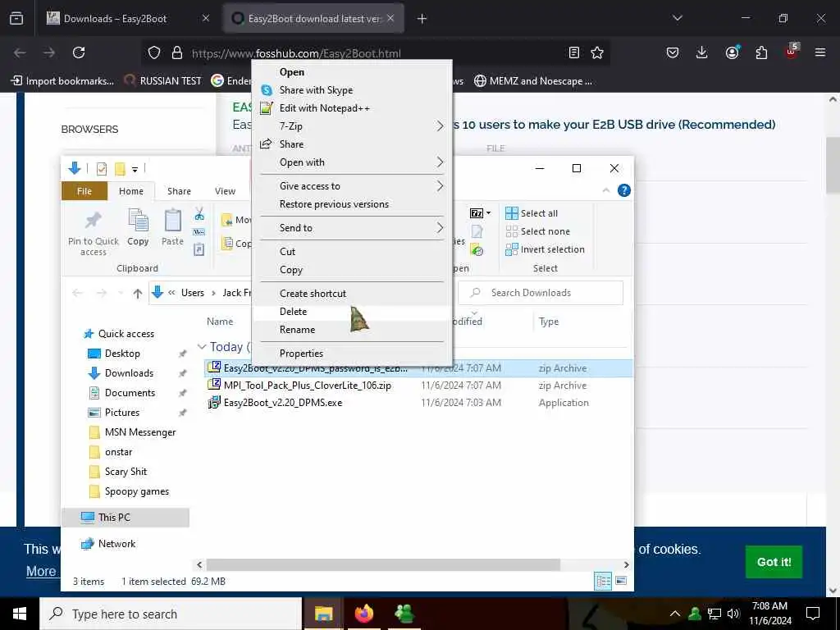Click Select all in ribbon
The image size is (840, 630).
[x=532, y=213]
